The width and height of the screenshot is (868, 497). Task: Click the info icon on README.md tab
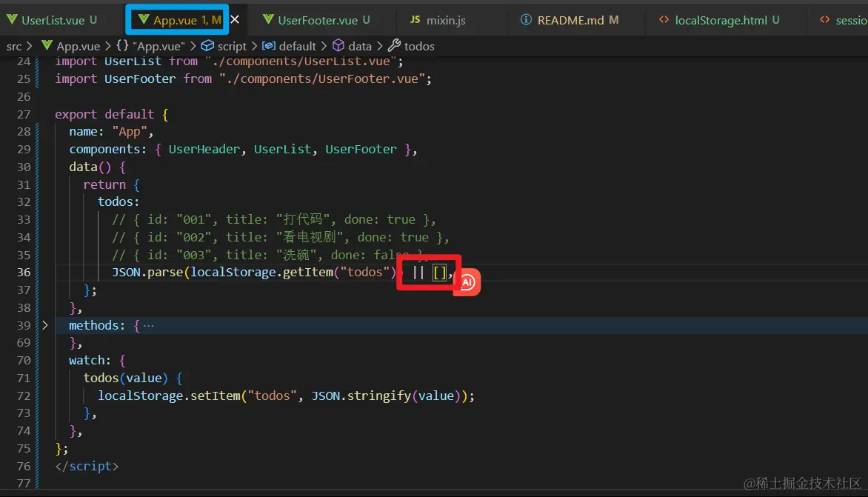click(526, 20)
